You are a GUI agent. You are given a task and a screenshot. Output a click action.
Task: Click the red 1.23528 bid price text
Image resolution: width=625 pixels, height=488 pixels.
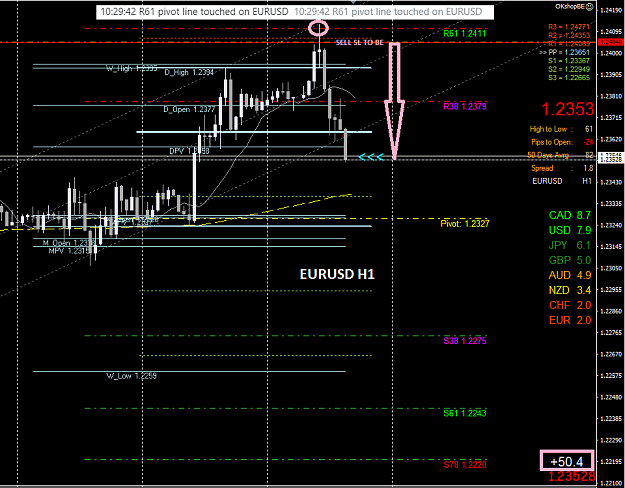click(x=572, y=476)
